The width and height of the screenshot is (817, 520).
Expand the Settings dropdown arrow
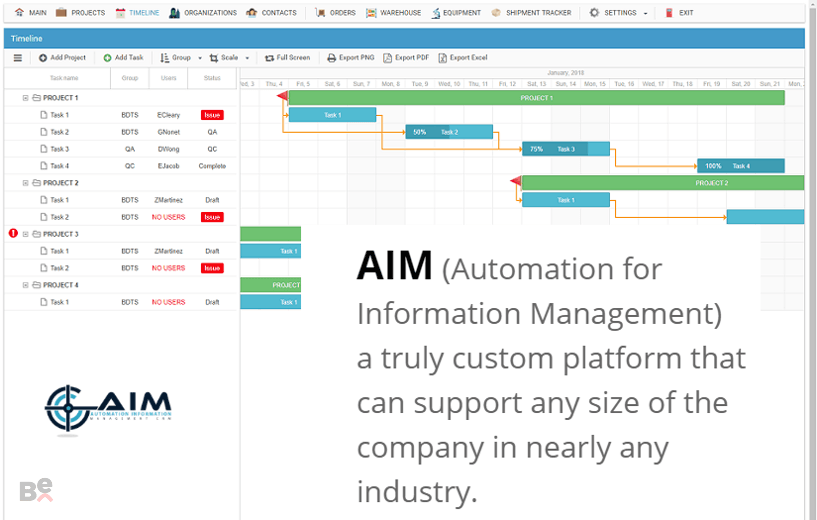click(x=646, y=13)
